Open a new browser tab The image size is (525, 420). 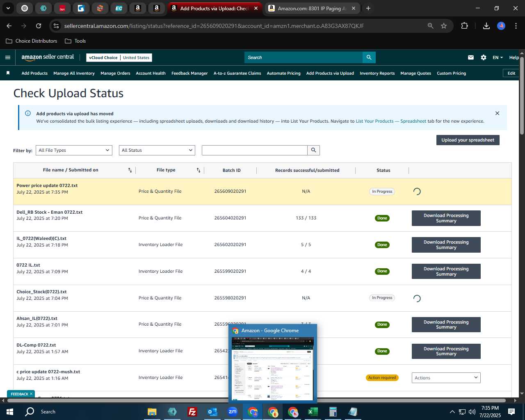(x=368, y=8)
